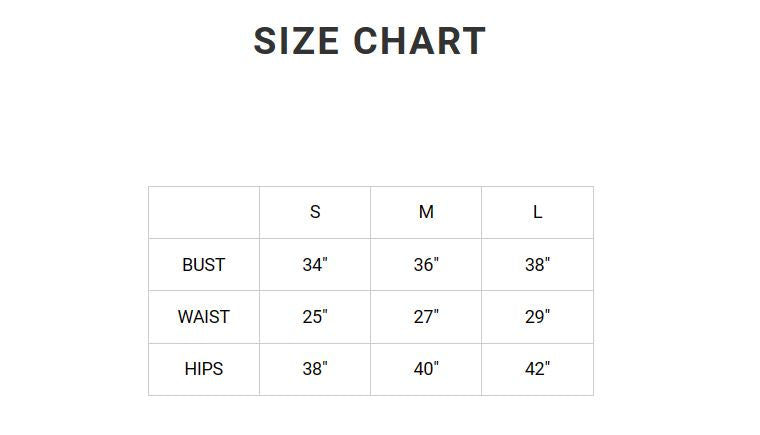
Task: Click the word SIZE in the title
Action: 296,41
